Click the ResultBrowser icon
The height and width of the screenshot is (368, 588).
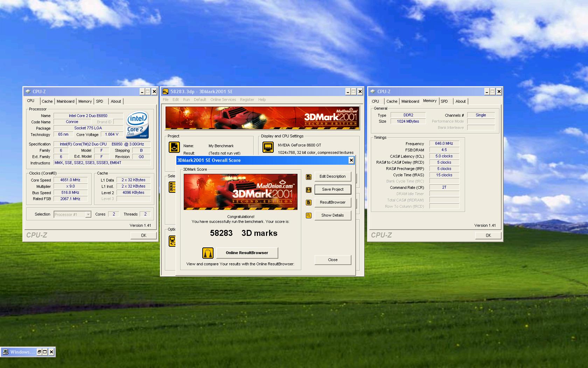coord(309,203)
